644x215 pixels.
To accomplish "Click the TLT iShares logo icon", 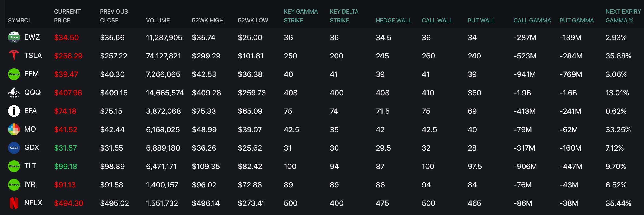I will coord(14,166).
